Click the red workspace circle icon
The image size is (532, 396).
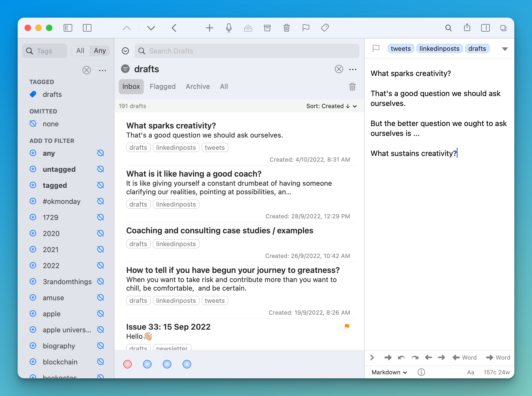click(128, 364)
